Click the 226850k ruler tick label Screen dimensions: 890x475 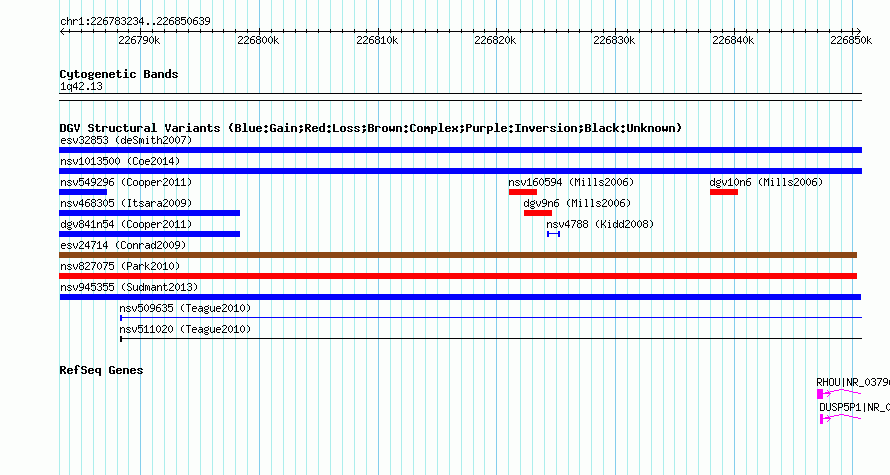coord(851,40)
